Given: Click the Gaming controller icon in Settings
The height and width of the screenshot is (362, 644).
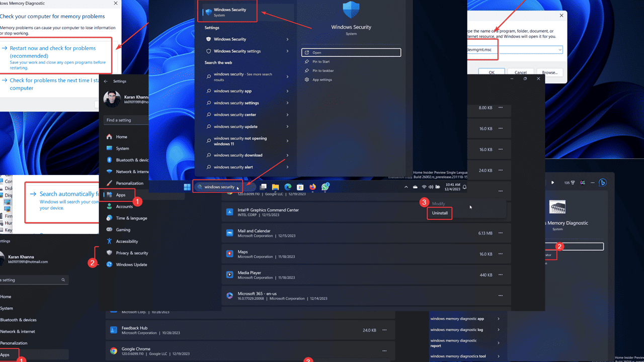Looking at the screenshot, I should [109, 229].
